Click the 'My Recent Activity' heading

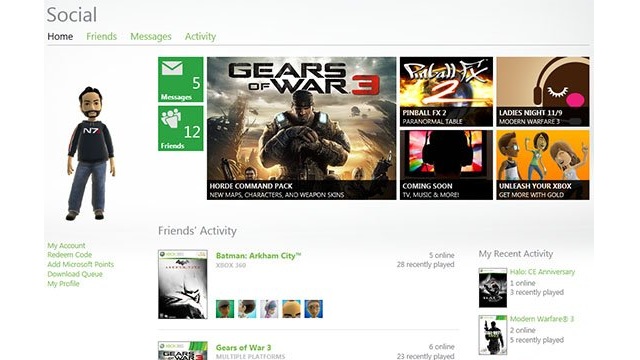[516, 253]
